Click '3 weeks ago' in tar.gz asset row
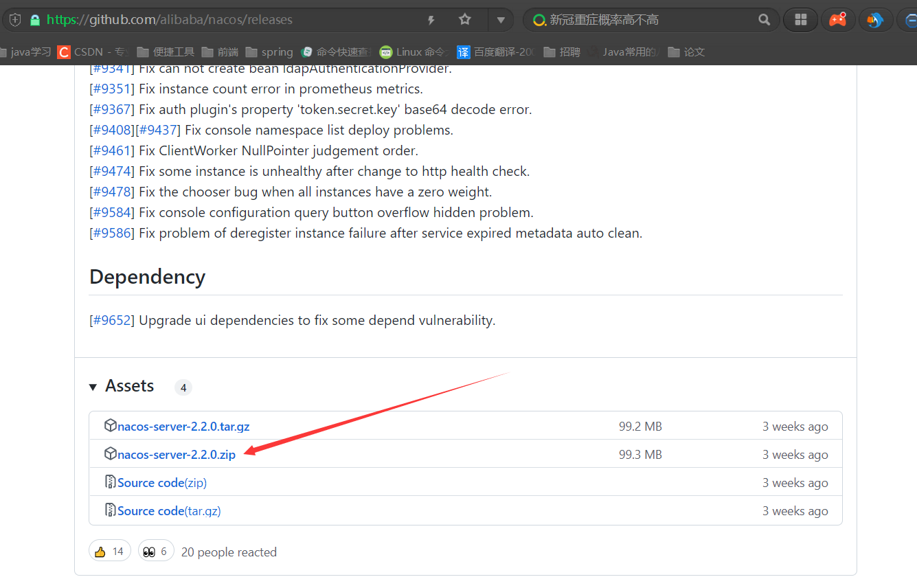The width and height of the screenshot is (917, 588). tap(795, 427)
